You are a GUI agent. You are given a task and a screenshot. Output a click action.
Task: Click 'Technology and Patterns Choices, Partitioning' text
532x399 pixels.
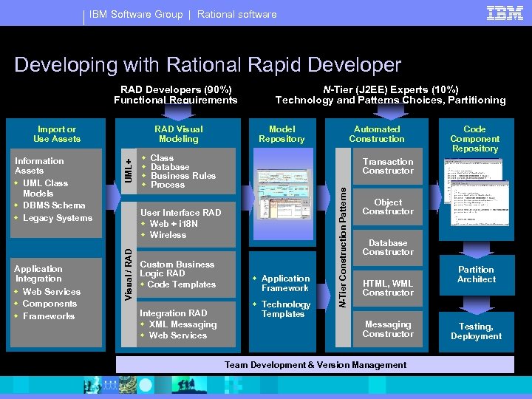391,100
